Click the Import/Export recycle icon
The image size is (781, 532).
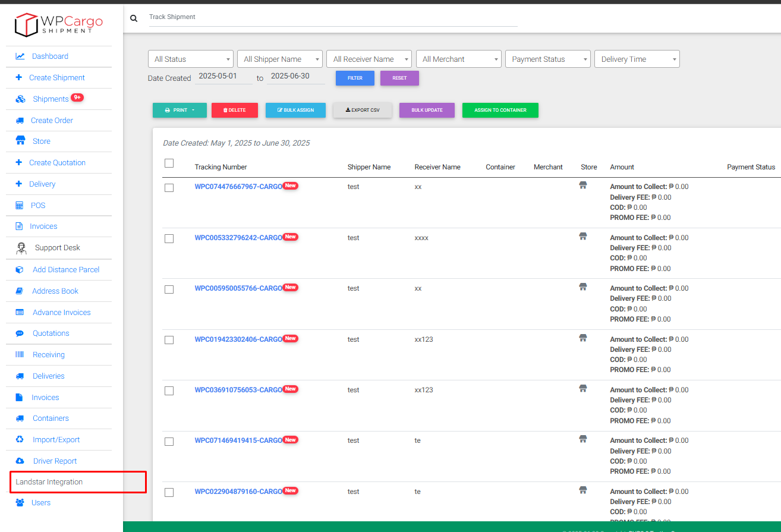click(x=20, y=440)
